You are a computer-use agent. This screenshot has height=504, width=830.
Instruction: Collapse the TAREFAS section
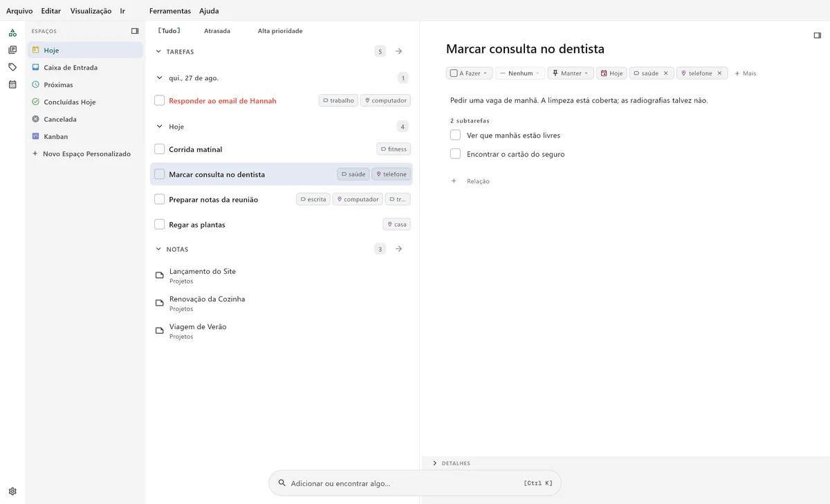(x=158, y=52)
